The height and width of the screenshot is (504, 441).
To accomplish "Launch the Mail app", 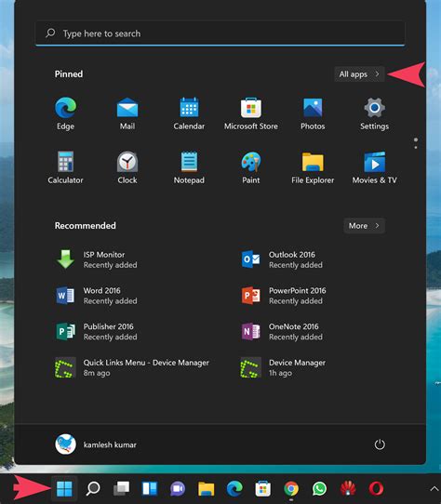I will [x=127, y=113].
